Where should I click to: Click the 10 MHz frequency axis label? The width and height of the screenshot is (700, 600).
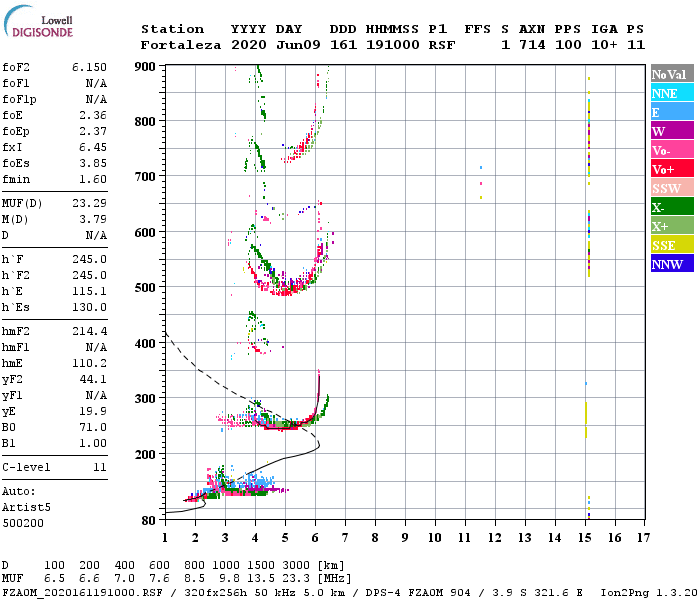click(435, 538)
